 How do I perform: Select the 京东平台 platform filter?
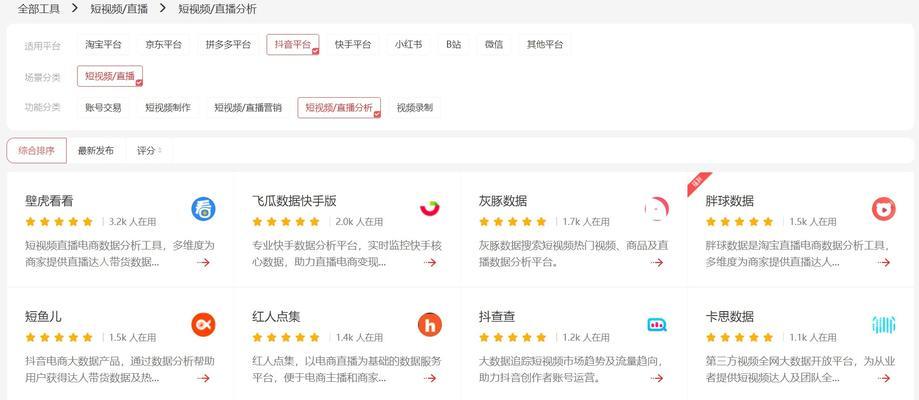(164, 45)
